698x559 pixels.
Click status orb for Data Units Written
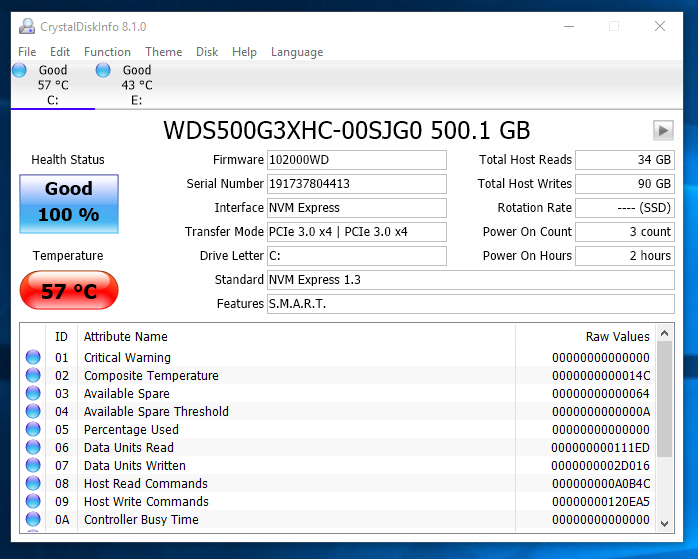tap(33, 466)
